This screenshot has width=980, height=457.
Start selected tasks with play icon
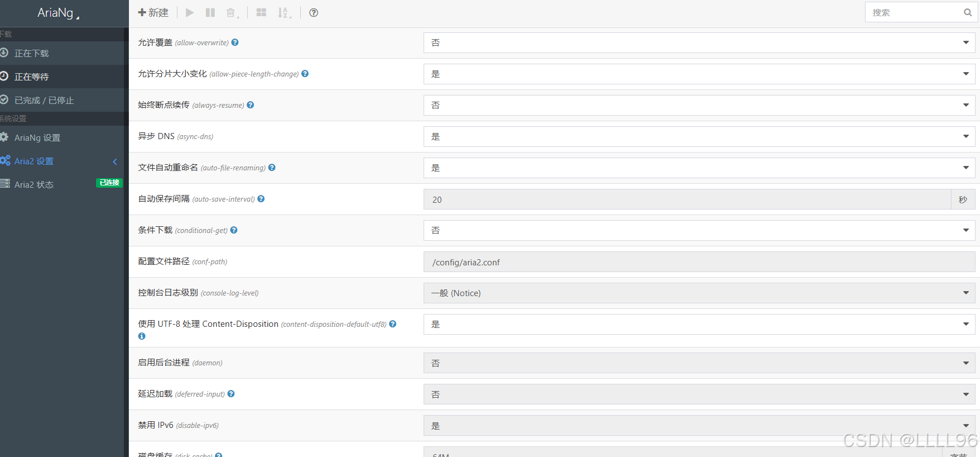point(190,12)
